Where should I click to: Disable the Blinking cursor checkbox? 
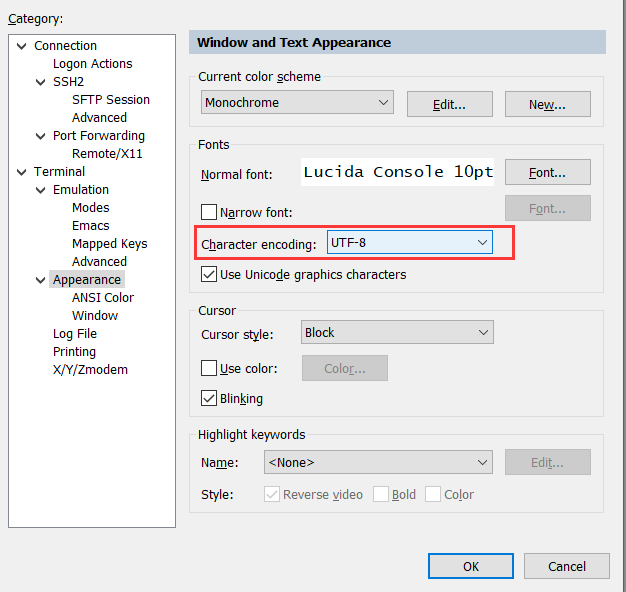coord(209,398)
